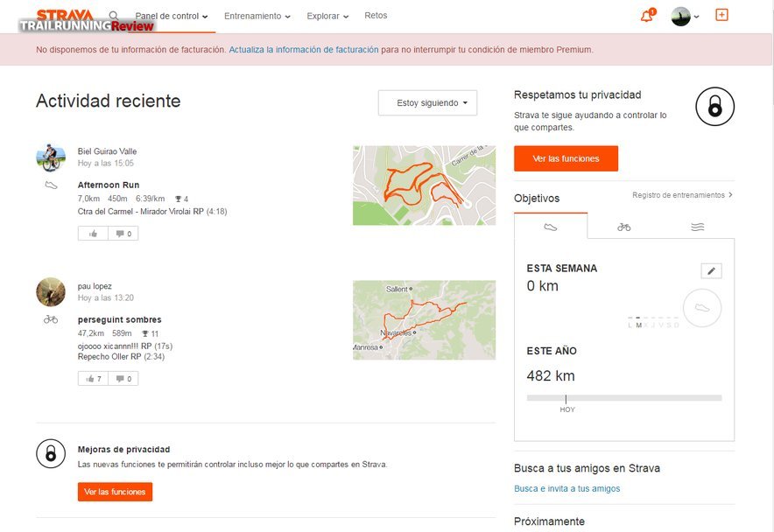Click Ver las funciones under Mejoras de privacidad
The height and width of the screenshot is (532, 774).
(x=115, y=492)
